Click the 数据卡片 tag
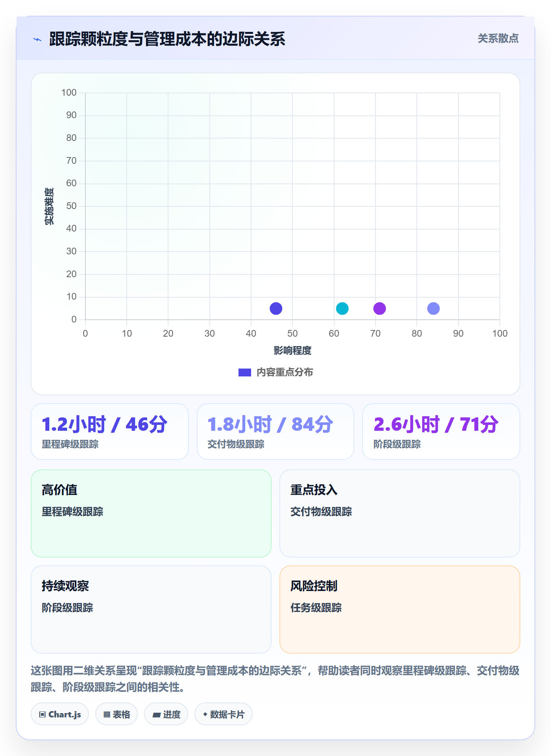This screenshot has height=756, width=551. click(x=224, y=714)
